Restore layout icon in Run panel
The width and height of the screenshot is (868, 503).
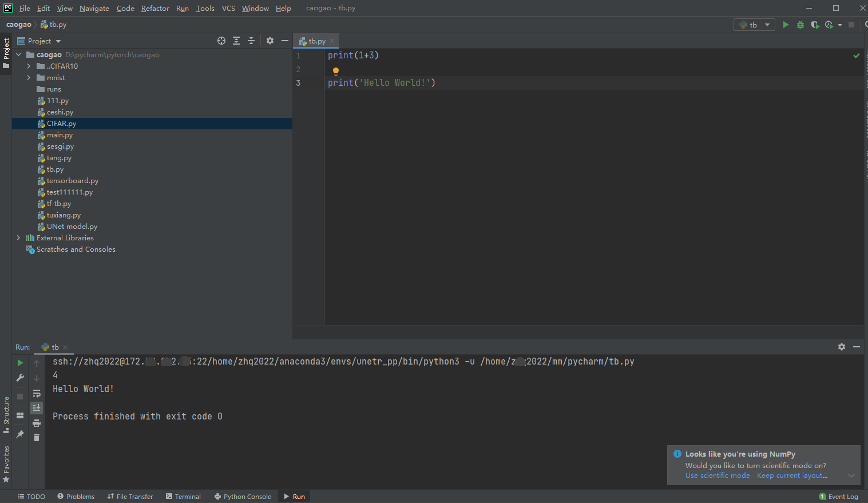tap(20, 415)
